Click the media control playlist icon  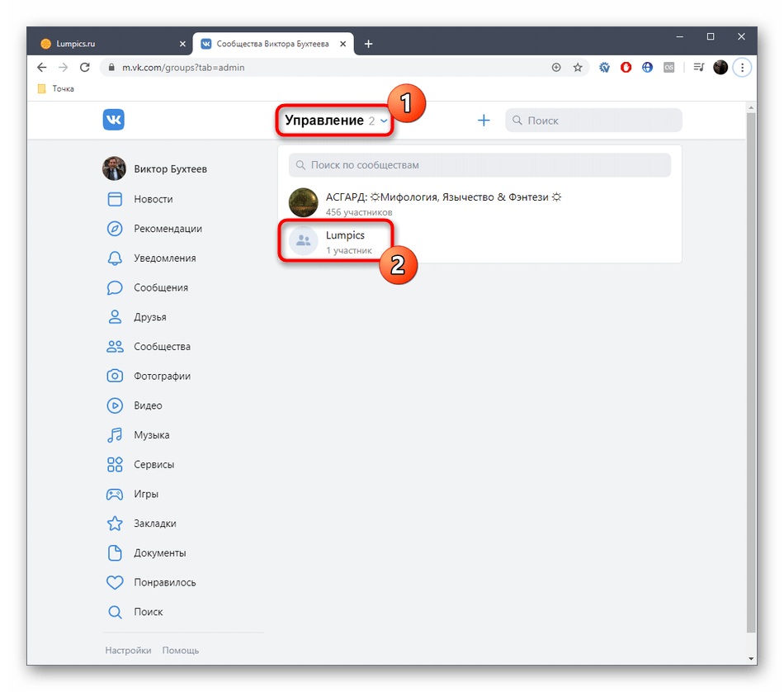tap(699, 67)
